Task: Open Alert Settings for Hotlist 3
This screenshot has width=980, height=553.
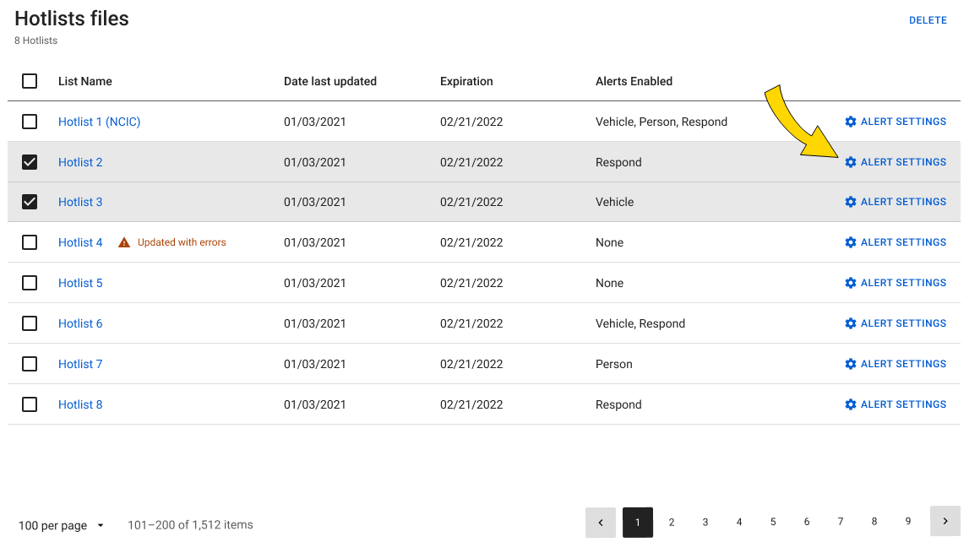Action: coord(896,202)
